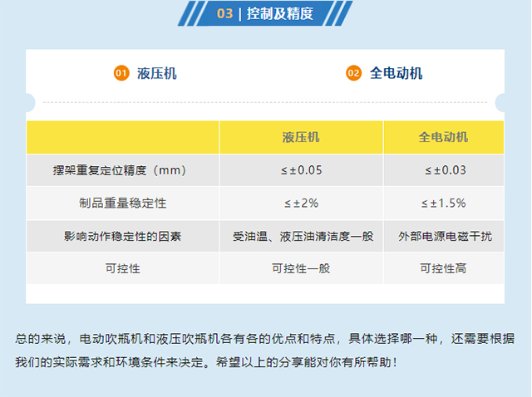
Task: Select the 影响动作稳定性的因素 row label
Action: tap(123, 236)
